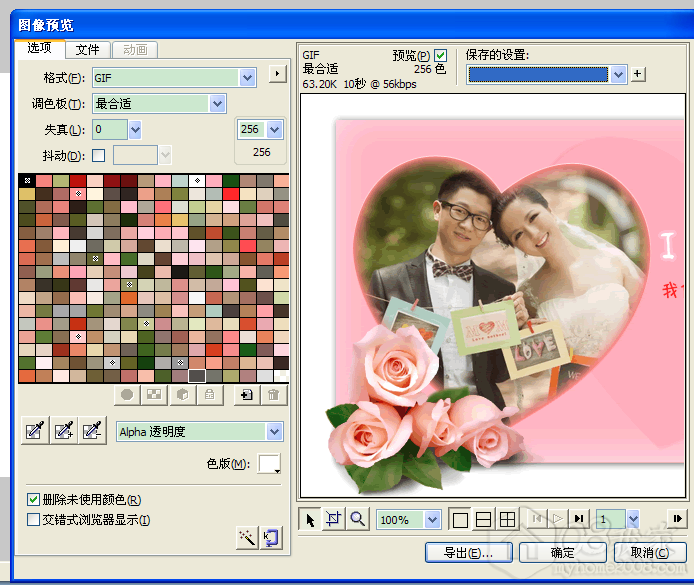Open the export wizard wand icon
Image resolution: width=694 pixels, height=585 pixels.
point(246,537)
